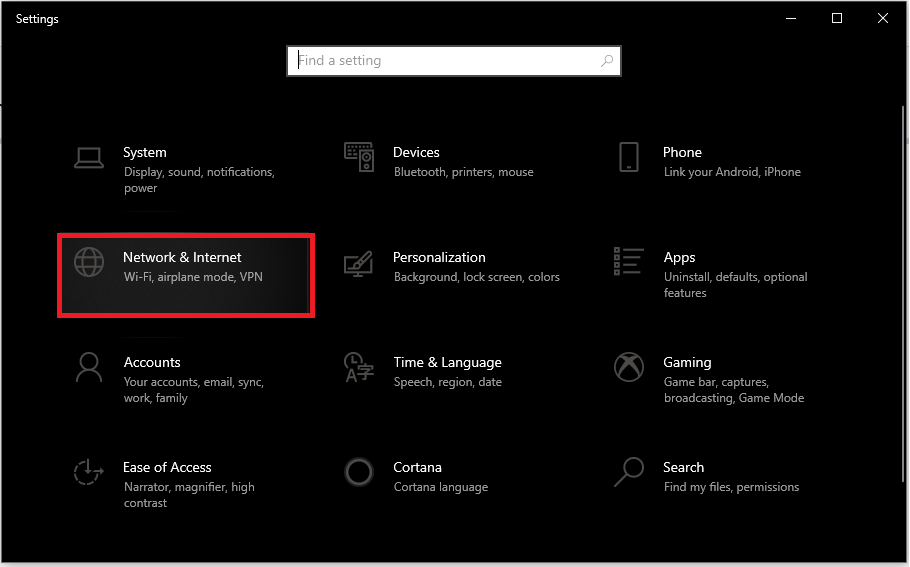Click the Time & Language icon
This screenshot has width=910, height=567.
[x=359, y=367]
